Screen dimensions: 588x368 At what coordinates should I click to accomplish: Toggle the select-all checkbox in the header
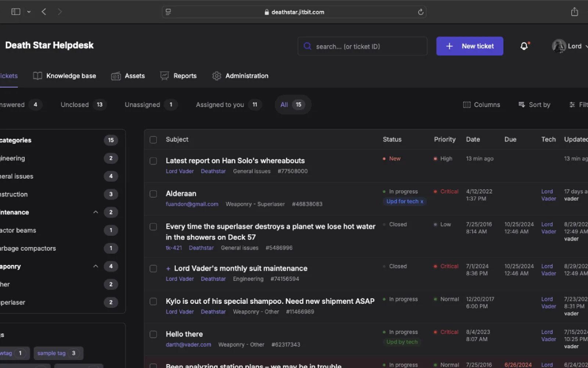[x=153, y=140]
